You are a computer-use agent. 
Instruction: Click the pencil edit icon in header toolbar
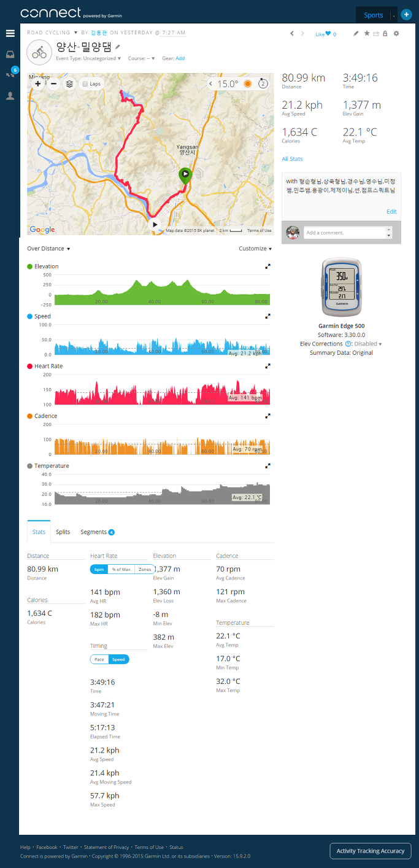[356, 34]
